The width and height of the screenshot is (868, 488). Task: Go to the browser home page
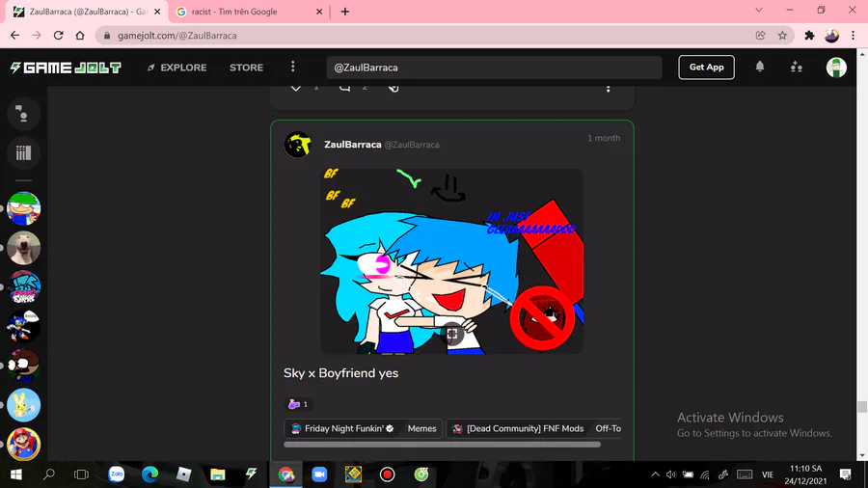pos(80,36)
